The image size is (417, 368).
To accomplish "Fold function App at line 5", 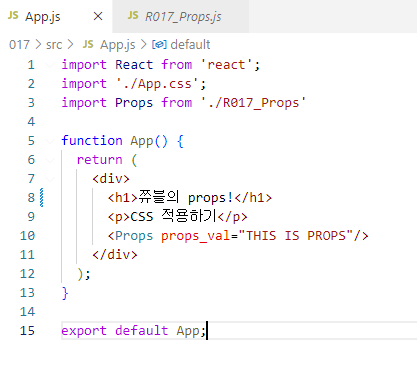I will point(50,141).
